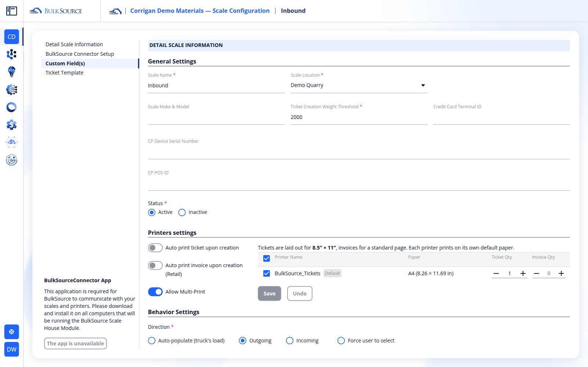Toggle Auto print ticket upon creation
This screenshot has width=588, height=367.
click(x=155, y=248)
